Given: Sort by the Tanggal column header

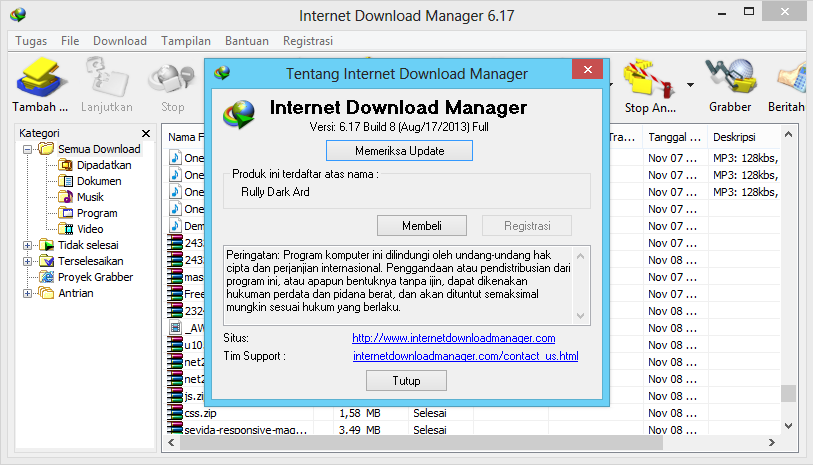Looking at the screenshot, I should click(x=675, y=137).
